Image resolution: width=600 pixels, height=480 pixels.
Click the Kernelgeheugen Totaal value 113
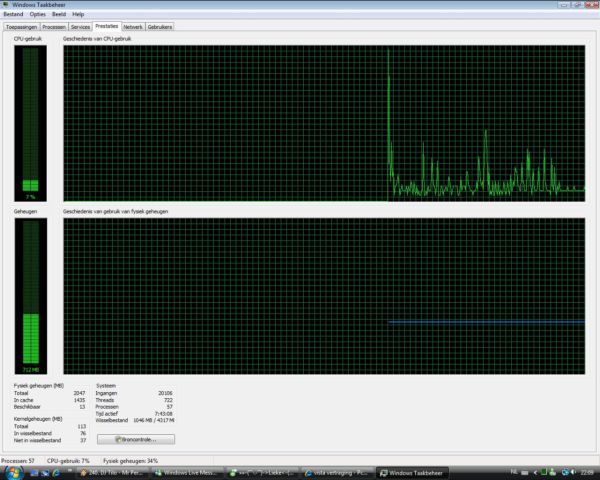coord(82,426)
